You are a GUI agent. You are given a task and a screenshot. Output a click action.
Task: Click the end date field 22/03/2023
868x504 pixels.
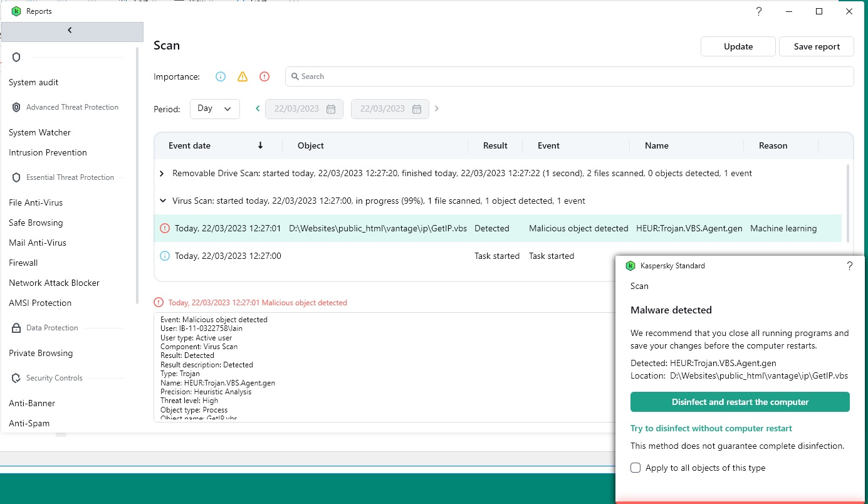(x=390, y=108)
